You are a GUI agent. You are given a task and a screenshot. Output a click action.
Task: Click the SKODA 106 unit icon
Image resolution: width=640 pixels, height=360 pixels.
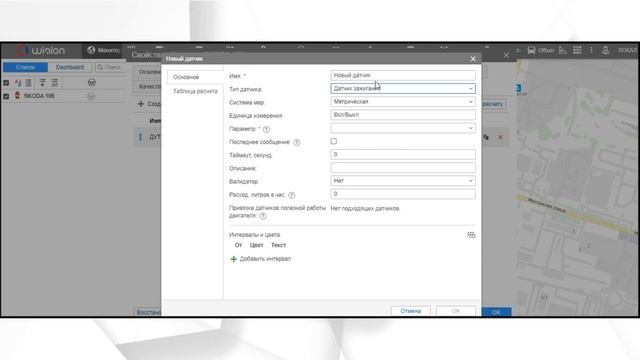pyautogui.click(x=17, y=96)
